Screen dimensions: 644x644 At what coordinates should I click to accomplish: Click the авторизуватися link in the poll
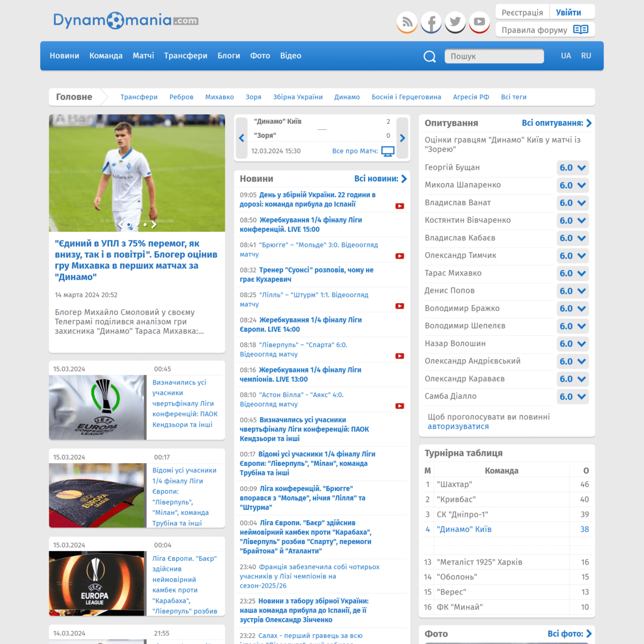tap(458, 427)
